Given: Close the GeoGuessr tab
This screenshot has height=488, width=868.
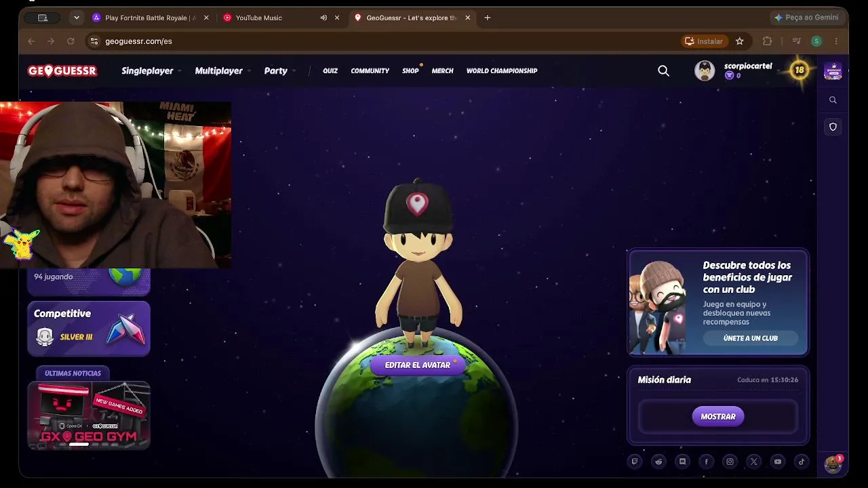Looking at the screenshot, I should (x=467, y=18).
